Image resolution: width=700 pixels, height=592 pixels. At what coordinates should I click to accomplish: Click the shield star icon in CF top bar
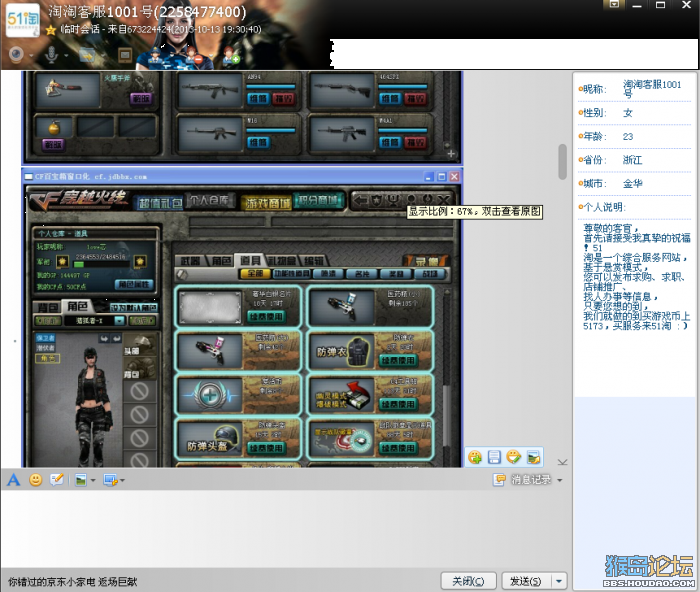click(377, 200)
